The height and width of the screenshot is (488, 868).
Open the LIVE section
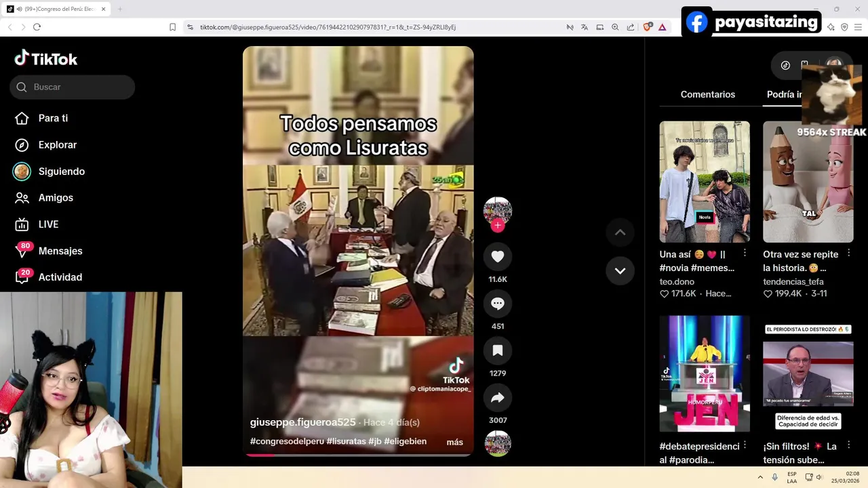tap(48, 224)
